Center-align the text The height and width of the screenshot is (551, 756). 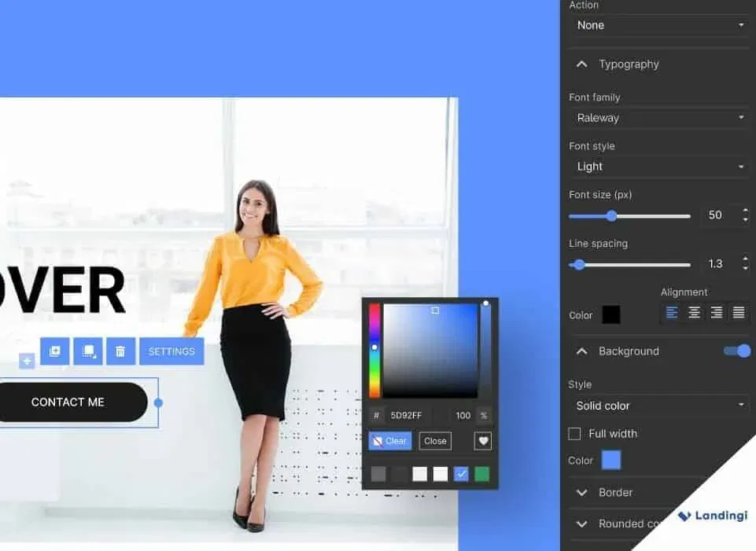[x=695, y=313]
